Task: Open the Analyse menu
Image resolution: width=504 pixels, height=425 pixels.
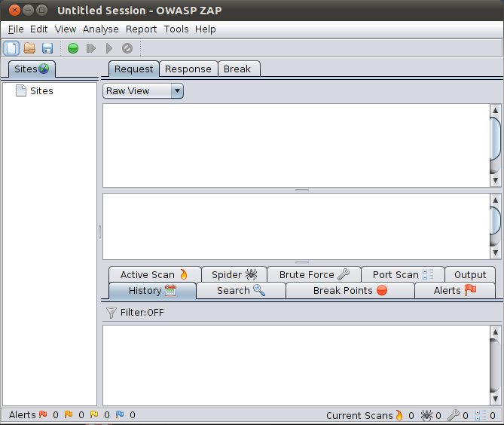Action: click(101, 29)
